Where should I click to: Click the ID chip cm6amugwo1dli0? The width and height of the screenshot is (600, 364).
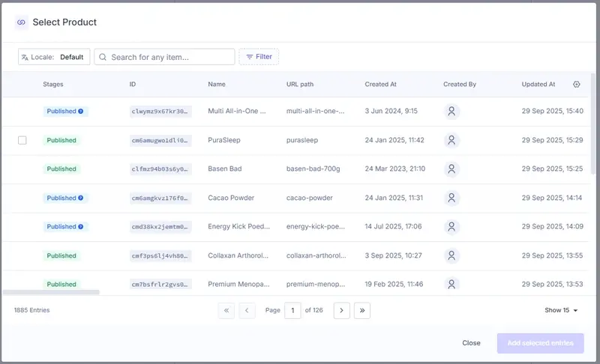click(160, 141)
